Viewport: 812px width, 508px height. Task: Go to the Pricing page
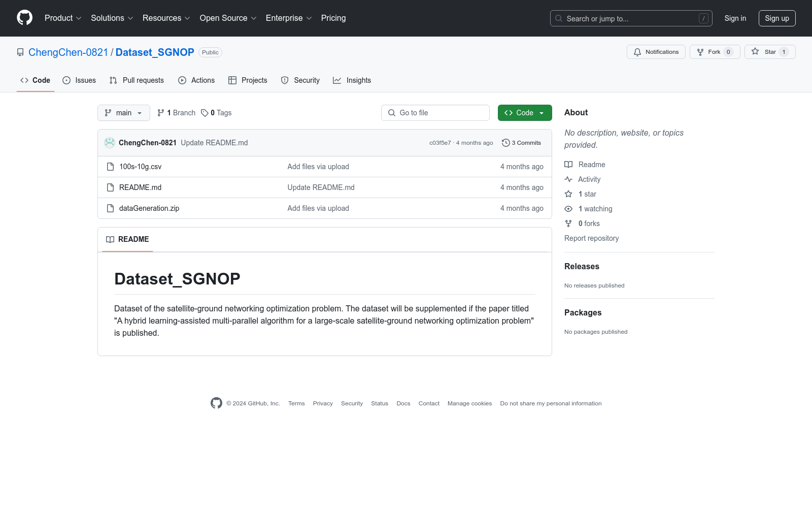click(x=333, y=18)
